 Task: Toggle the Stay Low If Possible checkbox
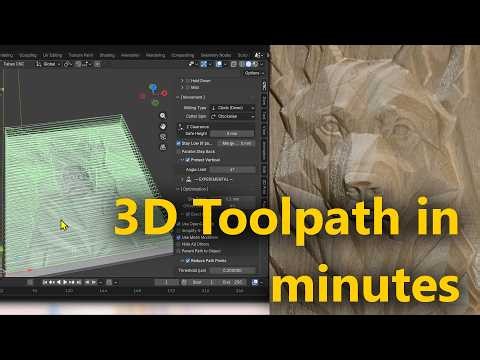click(179, 143)
